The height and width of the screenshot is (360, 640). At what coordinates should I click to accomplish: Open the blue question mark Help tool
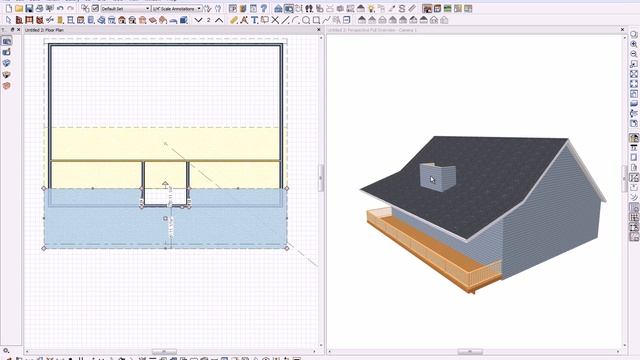[264, 9]
